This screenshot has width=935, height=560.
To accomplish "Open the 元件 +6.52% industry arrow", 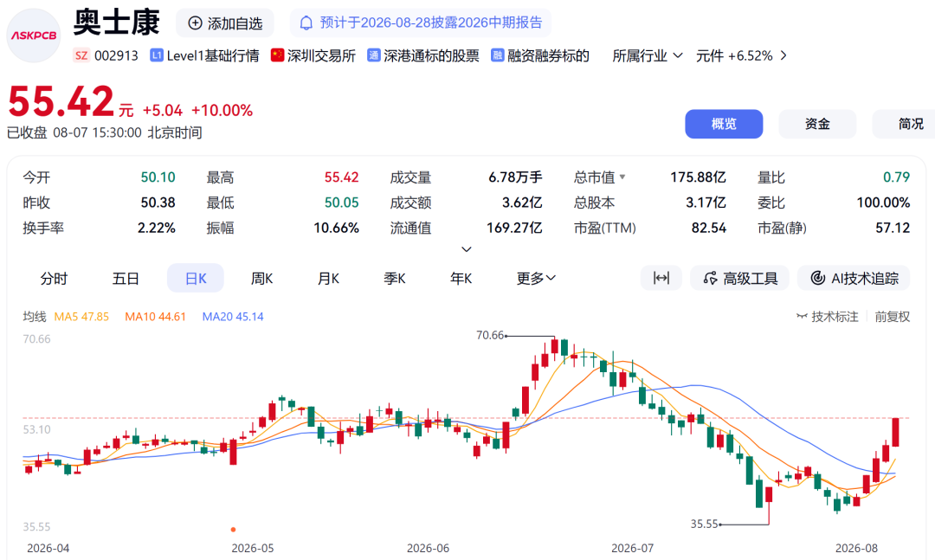I will (x=783, y=55).
